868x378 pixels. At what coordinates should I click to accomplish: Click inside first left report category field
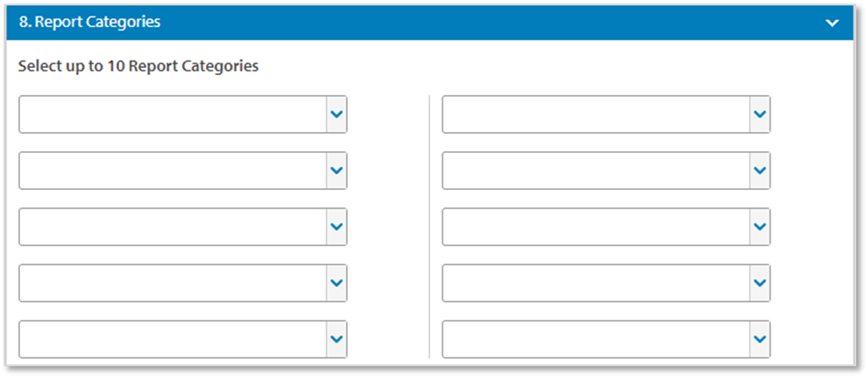(x=173, y=114)
